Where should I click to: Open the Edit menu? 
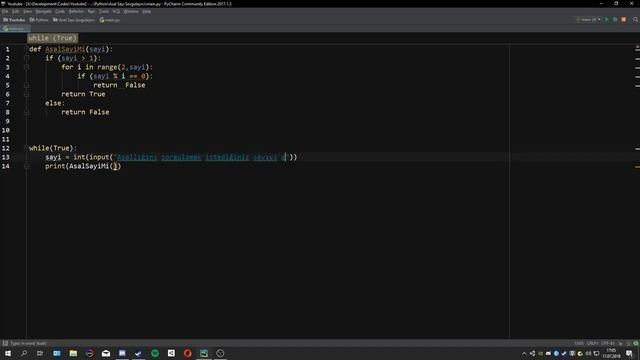click(x=16, y=11)
